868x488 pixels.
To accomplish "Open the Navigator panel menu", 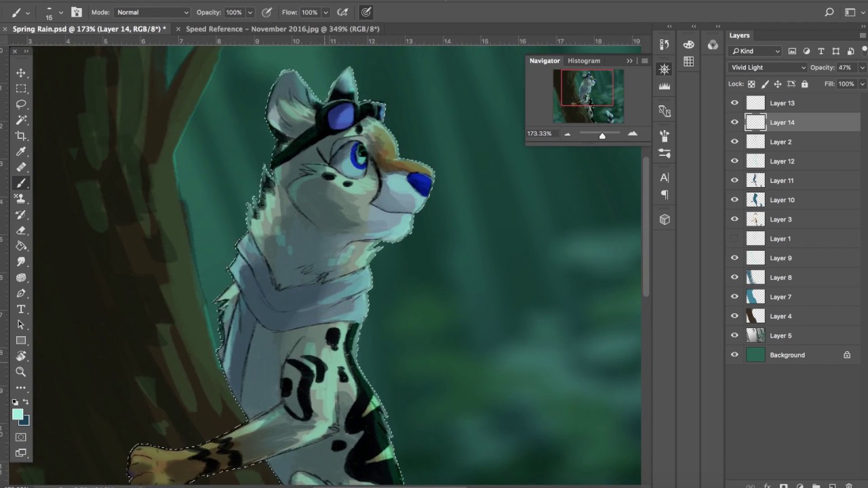I will click(x=645, y=61).
